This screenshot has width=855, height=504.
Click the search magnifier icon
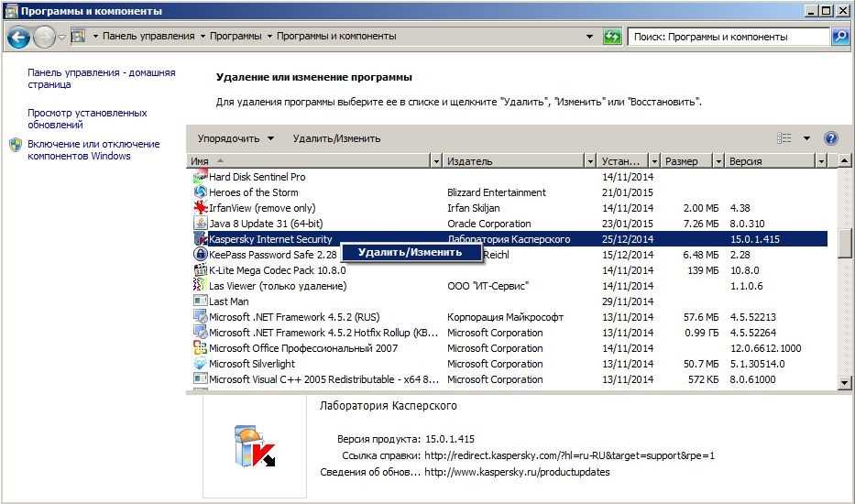tap(840, 37)
